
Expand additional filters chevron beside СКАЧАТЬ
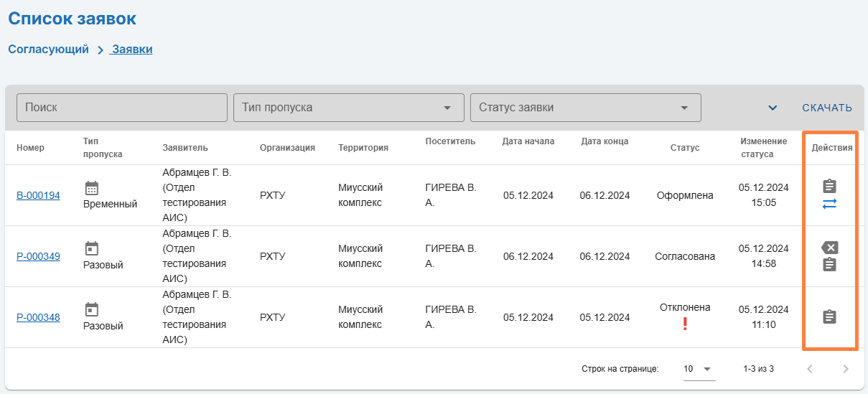pos(773,108)
